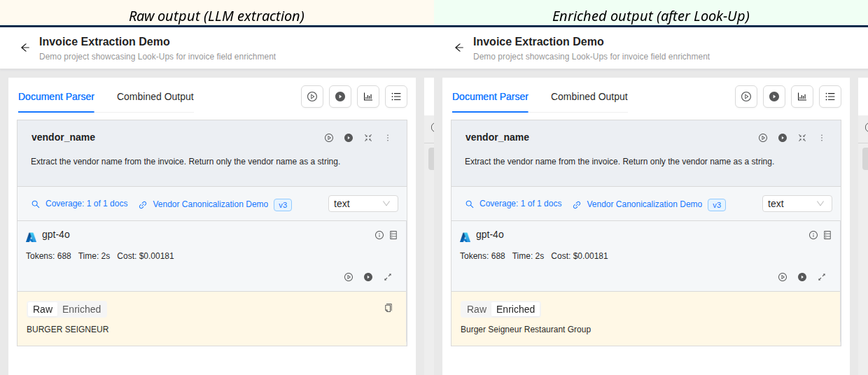Screen dimensions: 868x375
Task: Open gpt-4o document icon in Raw output panel
Action: (x=393, y=235)
